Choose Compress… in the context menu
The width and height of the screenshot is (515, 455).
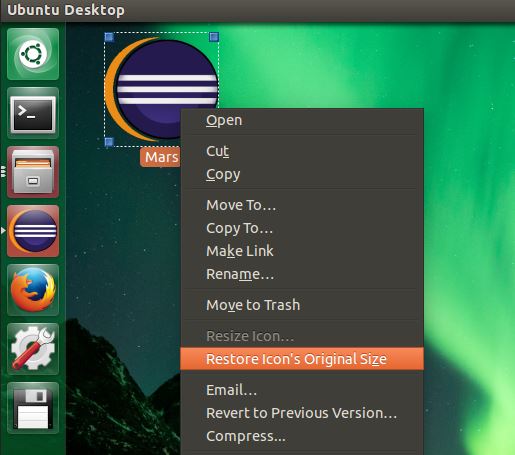tap(302, 436)
